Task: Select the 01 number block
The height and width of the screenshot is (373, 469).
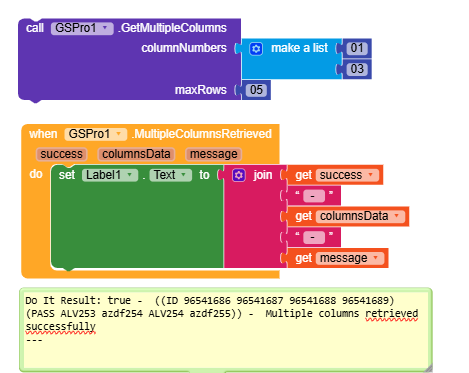Action: [x=357, y=48]
